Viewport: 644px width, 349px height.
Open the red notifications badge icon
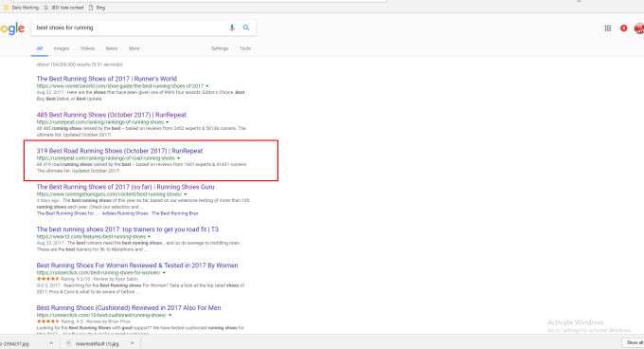point(624,28)
